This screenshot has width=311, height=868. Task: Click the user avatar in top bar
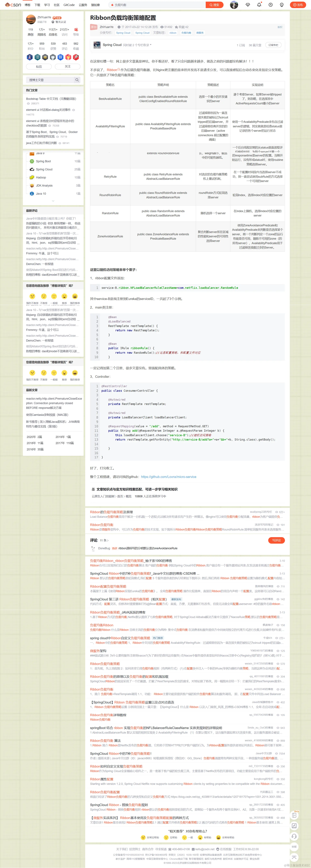pyautogui.click(x=234, y=5)
